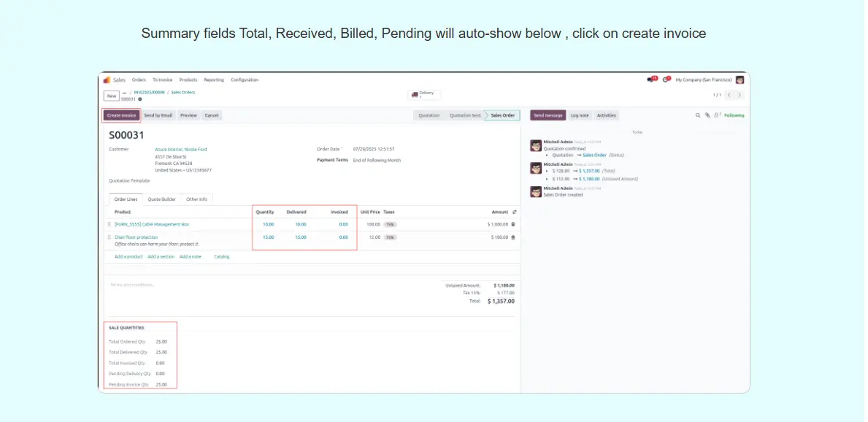Go to the next record arrow
The height and width of the screenshot is (422, 868).
point(740,95)
